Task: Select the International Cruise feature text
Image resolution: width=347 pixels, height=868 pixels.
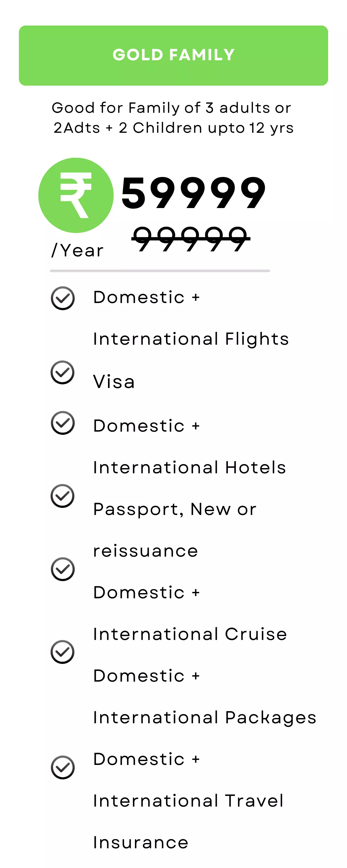Action: (x=190, y=613)
